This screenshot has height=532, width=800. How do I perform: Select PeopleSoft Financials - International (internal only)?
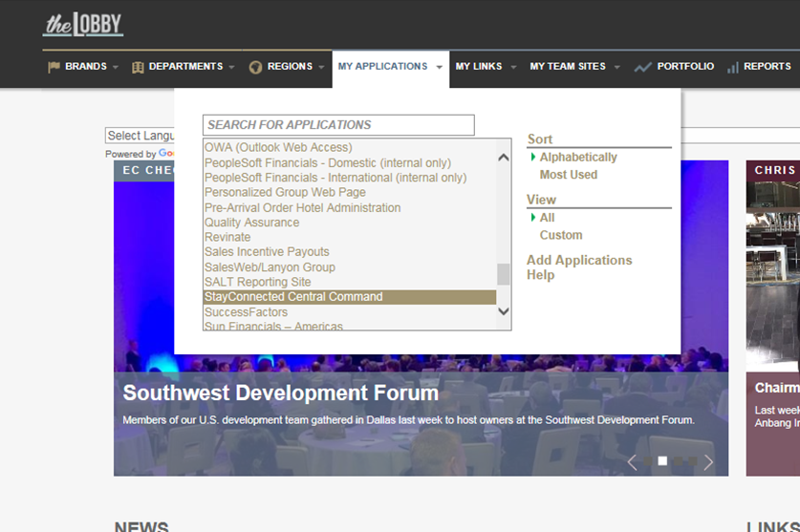point(335,178)
